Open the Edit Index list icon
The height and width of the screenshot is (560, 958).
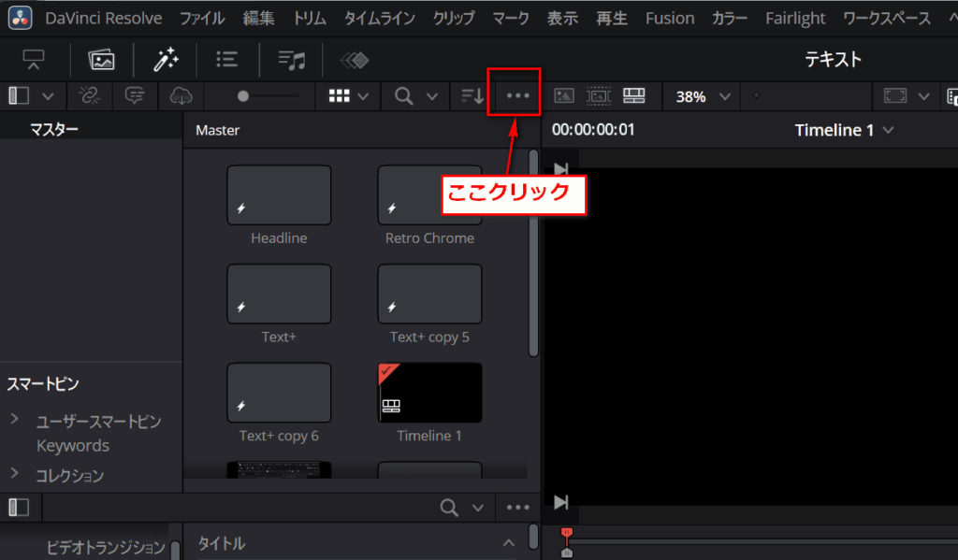[x=226, y=60]
